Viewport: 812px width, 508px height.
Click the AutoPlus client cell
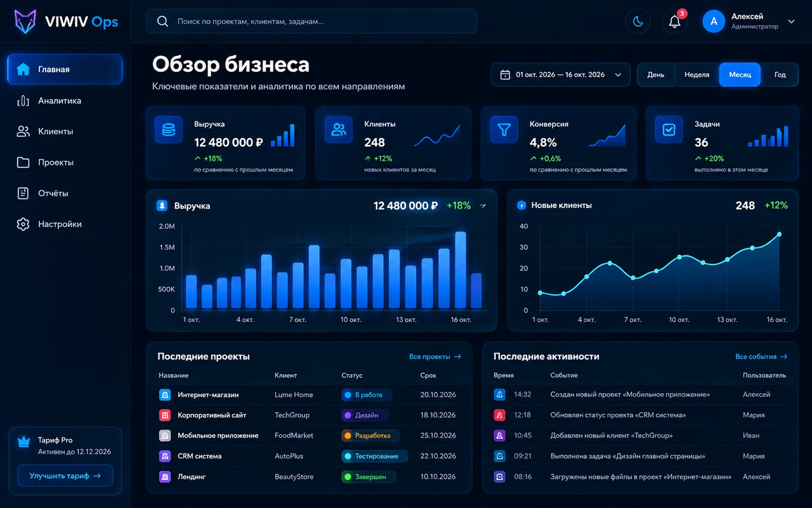click(289, 456)
